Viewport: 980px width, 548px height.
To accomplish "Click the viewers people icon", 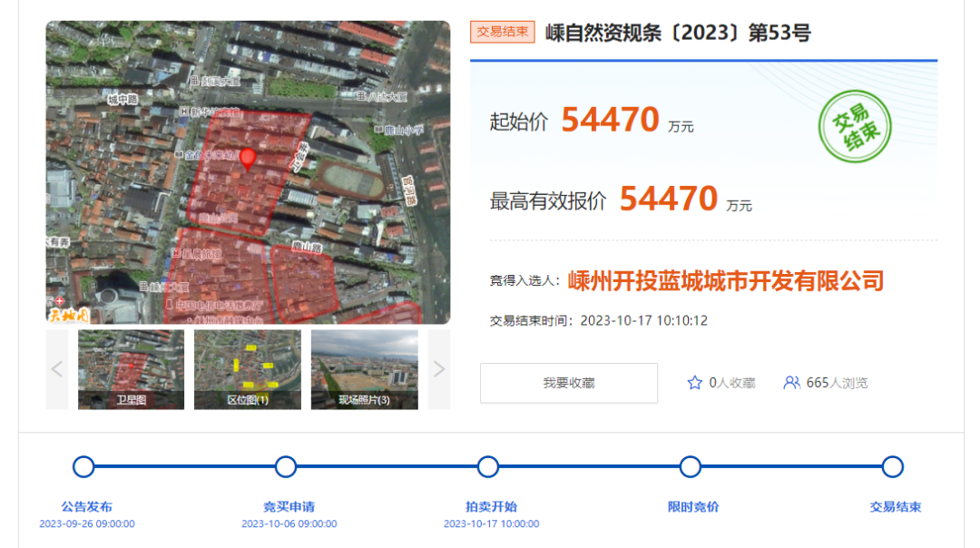I will click(x=791, y=383).
